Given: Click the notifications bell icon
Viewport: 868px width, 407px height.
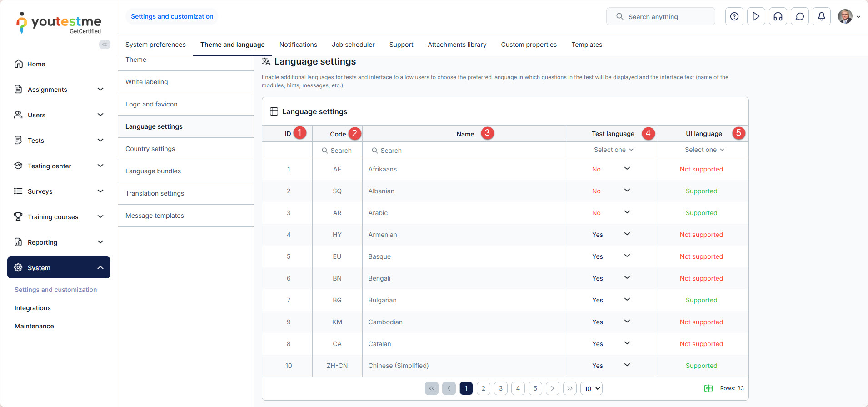Looking at the screenshot, I should click(x=821, y=17).
